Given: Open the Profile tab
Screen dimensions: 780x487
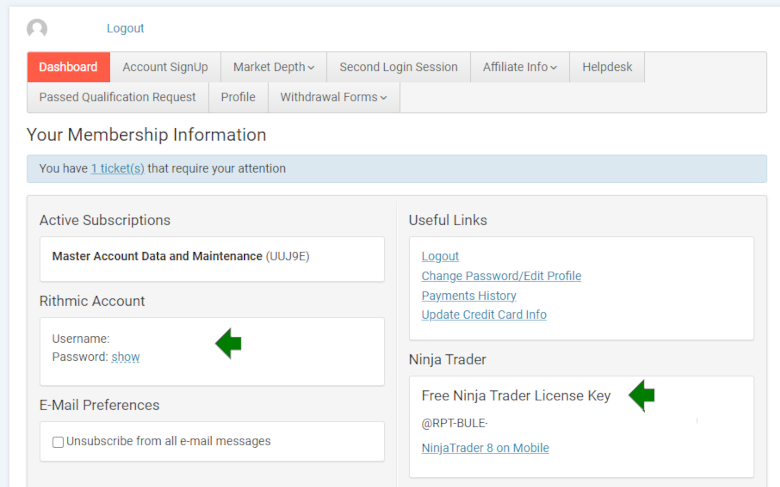Looking at the screenshot, I should click(238, 97).
